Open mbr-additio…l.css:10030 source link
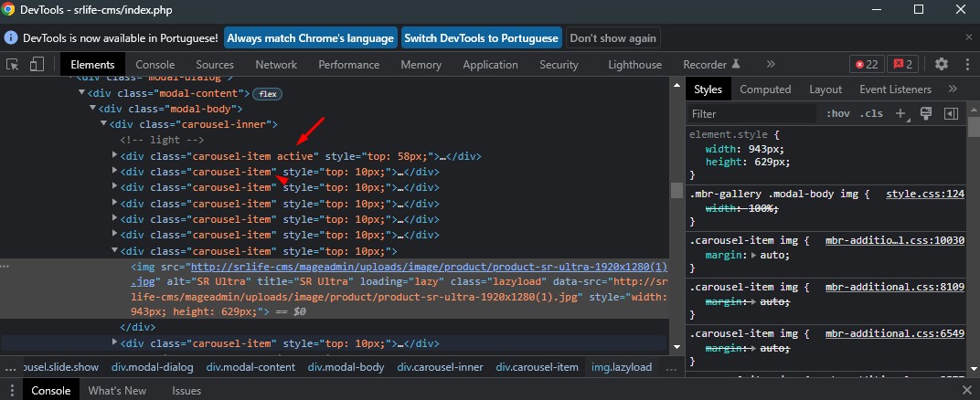The height and width of the screenshot is (400, 980). coord(895,240)
